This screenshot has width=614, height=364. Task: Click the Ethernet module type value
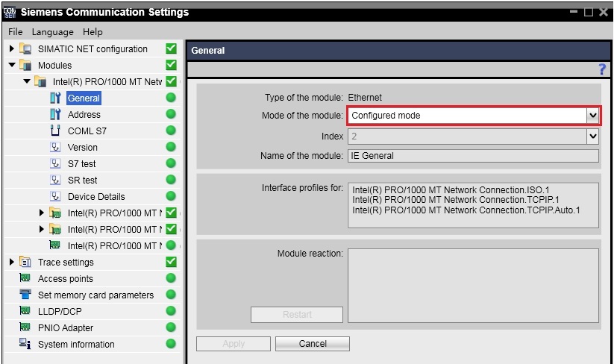click(365, 98)
